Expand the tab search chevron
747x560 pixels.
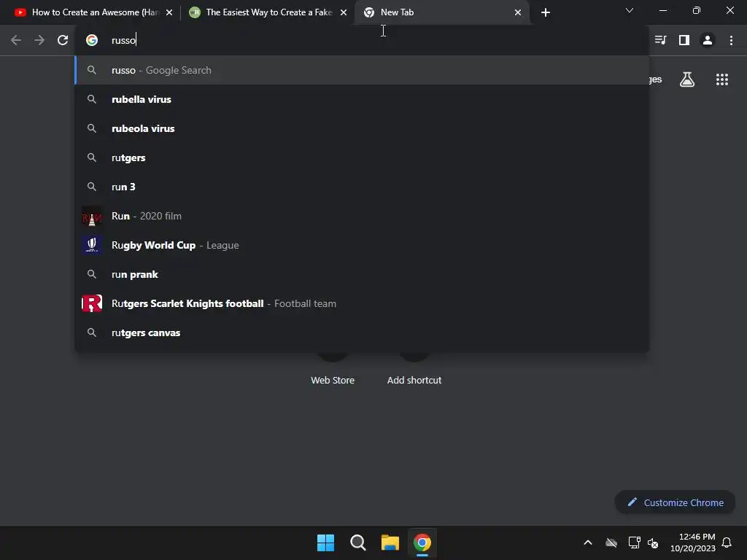(x=630, y=10)
